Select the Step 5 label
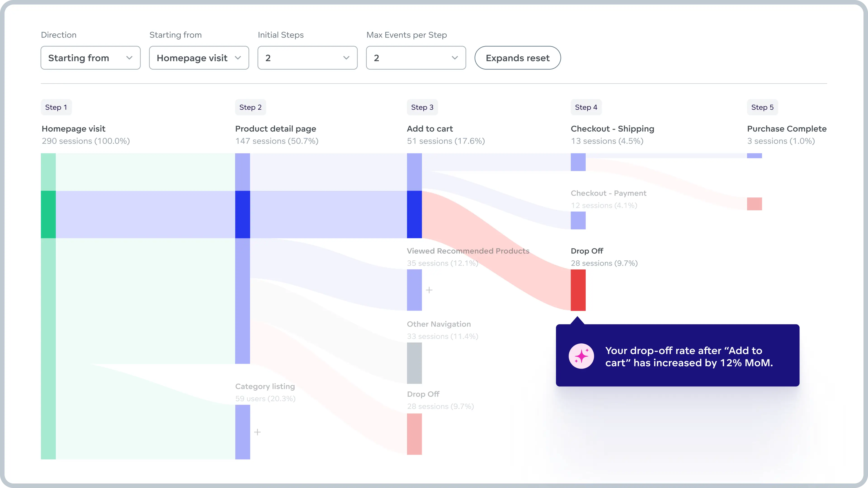868x488 pixels. point(762,107)
